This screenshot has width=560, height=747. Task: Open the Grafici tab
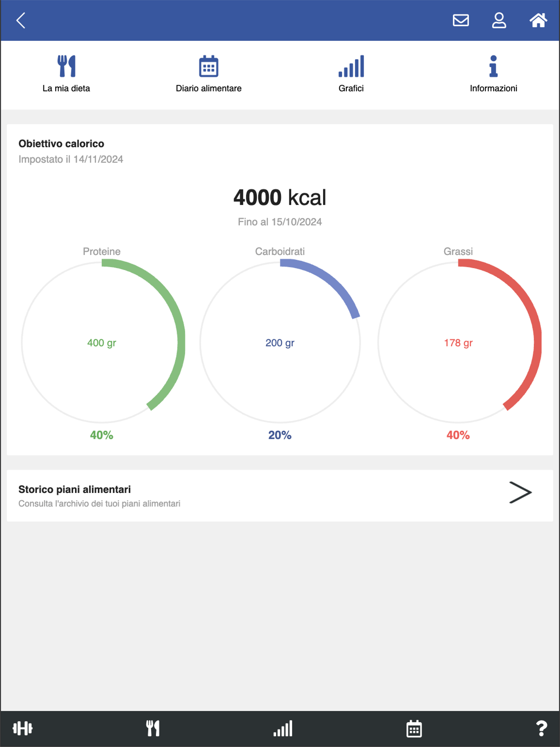pos(351,74)
